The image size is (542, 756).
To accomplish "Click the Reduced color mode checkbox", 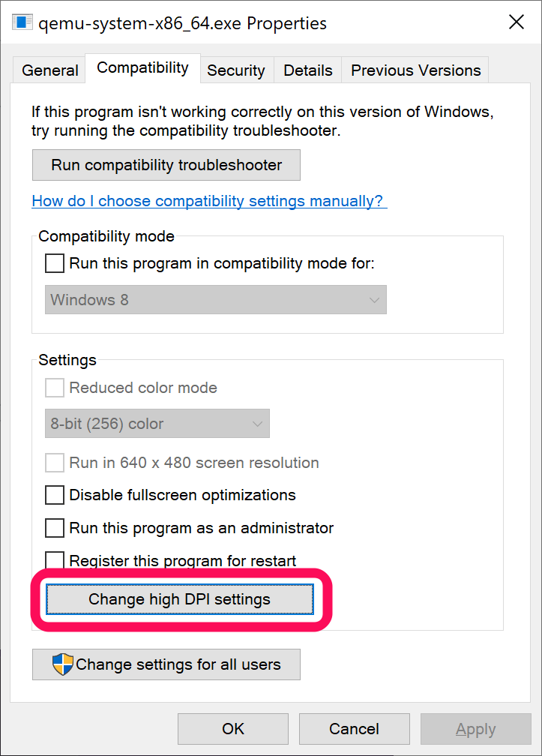I will tap(55, 388).
